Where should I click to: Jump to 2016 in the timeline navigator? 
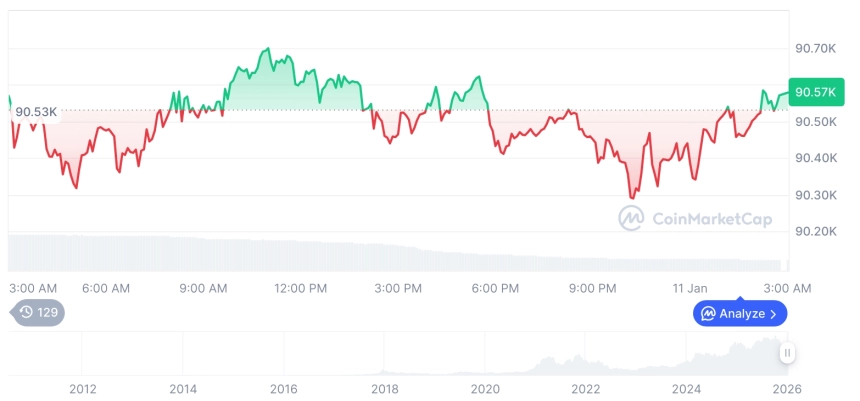[284, 388]
